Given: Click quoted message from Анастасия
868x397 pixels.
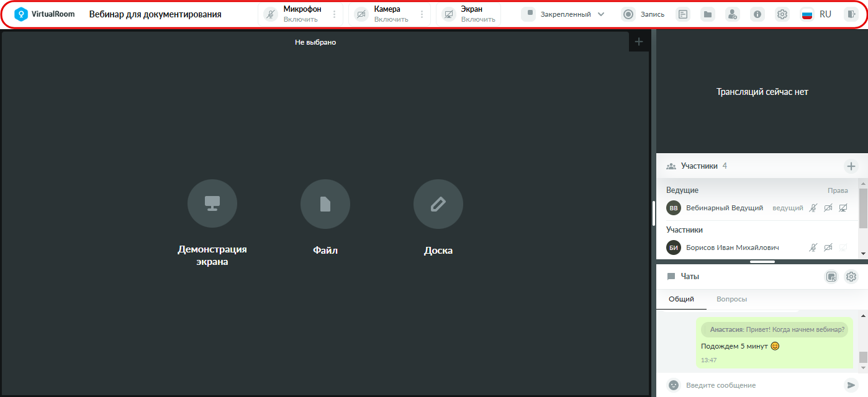Looking at the screenshot, I should (774, 329).
